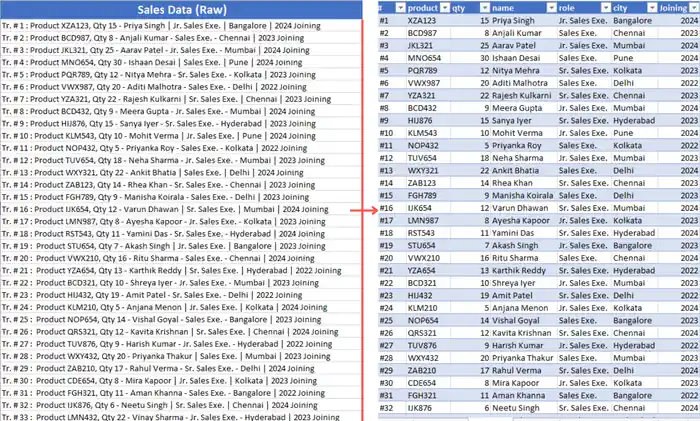Click name cell 'Akash Singh'
This screenshot has height=421, width=700.
click(524, 246)
